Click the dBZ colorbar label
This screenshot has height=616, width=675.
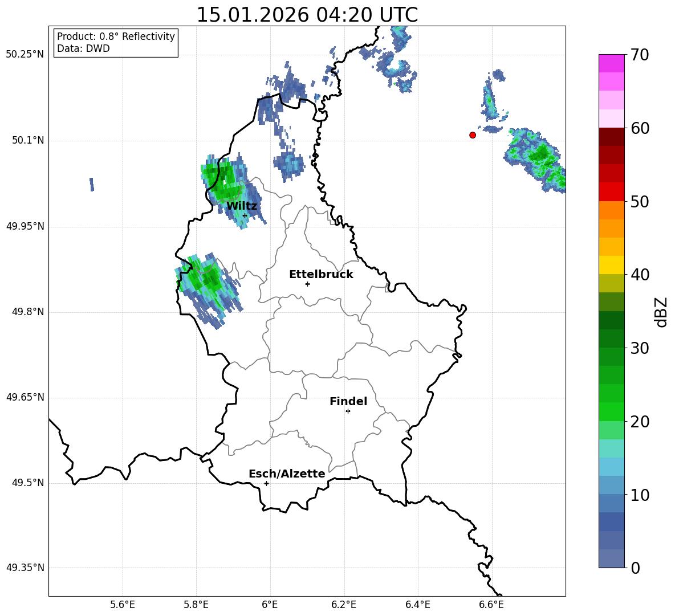pos(661,312)
